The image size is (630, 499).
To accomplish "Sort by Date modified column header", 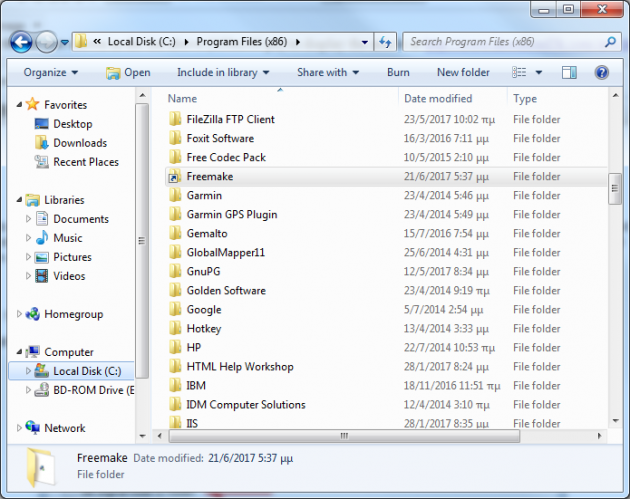I will [438, 98].
